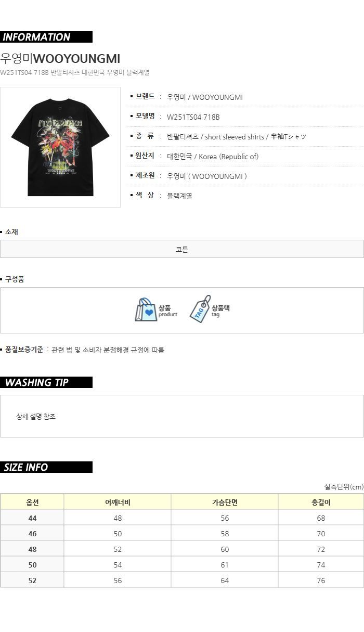This screenshot has height=632, width=364.
Task: Select size option 52 row
Action: click(182, 580)
